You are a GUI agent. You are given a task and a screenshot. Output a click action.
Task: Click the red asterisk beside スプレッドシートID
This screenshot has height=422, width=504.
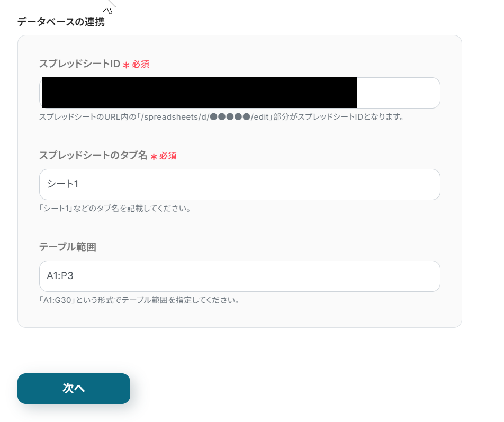126,65
